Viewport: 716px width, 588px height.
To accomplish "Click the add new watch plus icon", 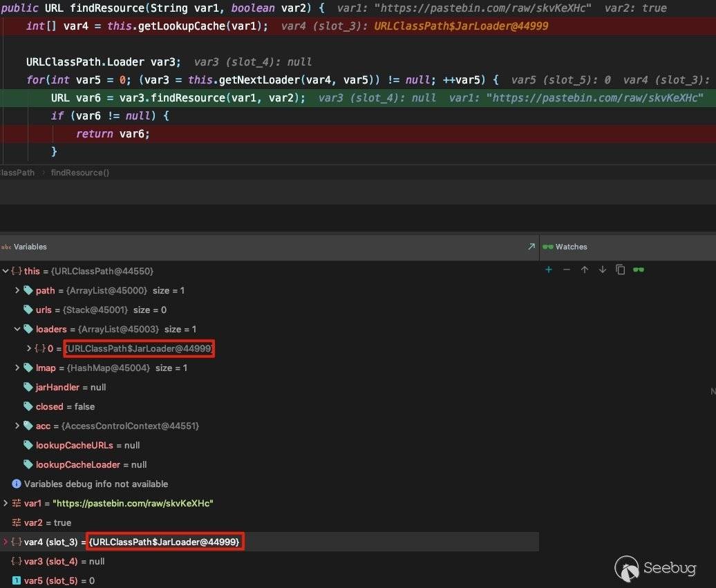I will click(549, 269).
